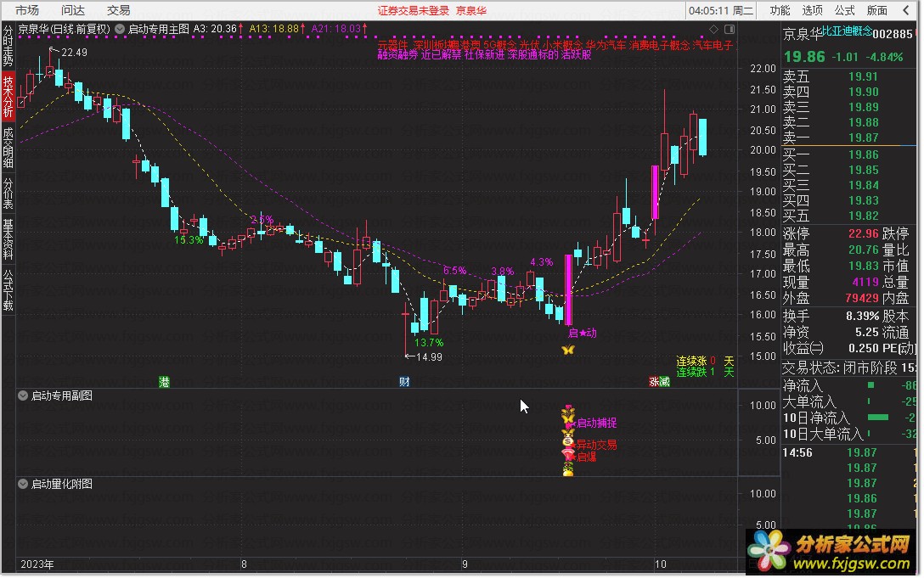The width and height of the screenshot is (924, 578).
Task: Switch to the 分时走势 side tab
Action: [x=8, y=45]
